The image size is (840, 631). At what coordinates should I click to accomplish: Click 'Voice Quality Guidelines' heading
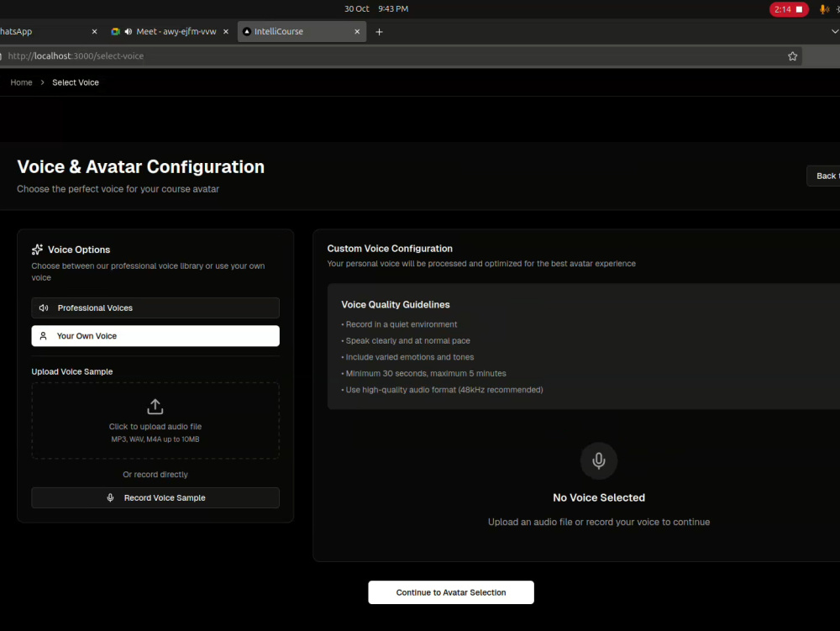click(x=396, y=305)
